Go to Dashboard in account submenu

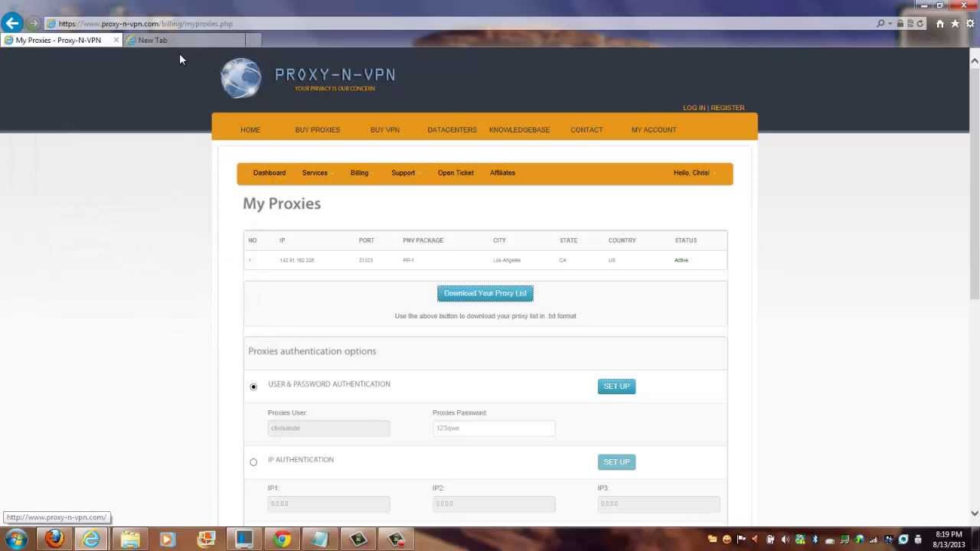[269, 173]
